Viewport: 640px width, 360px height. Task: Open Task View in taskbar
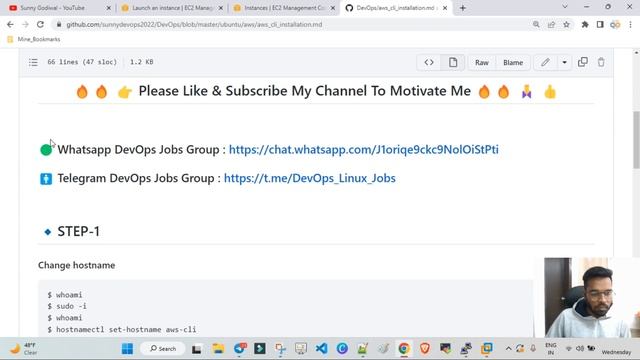pyautogui.click(x=197, y=349)
